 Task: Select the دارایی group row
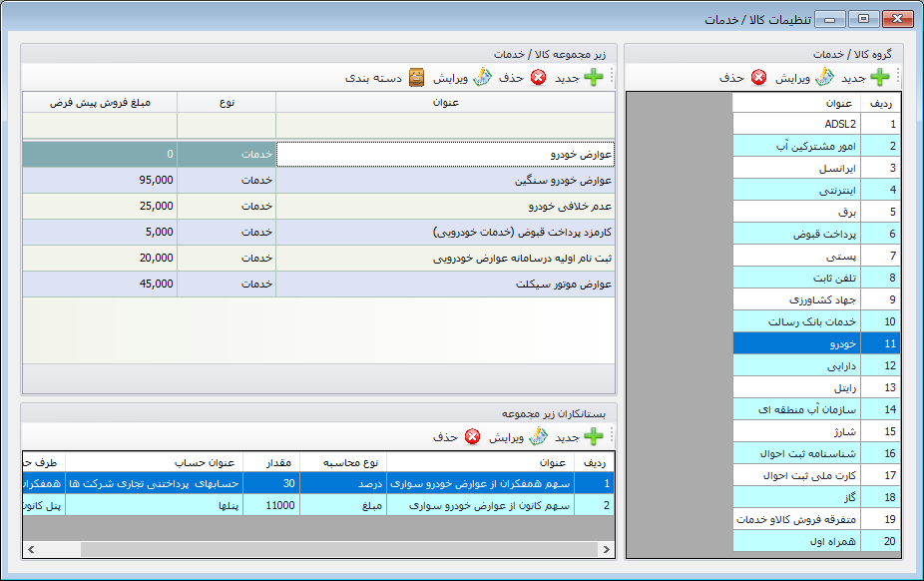[x=816, y=366]
